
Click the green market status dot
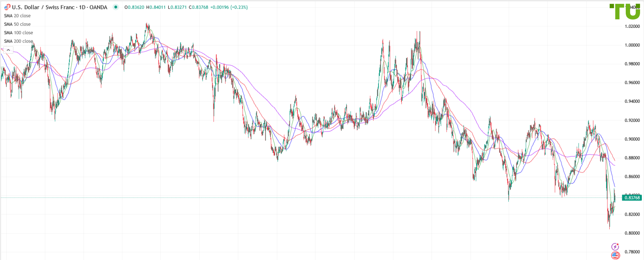[116, 7]
